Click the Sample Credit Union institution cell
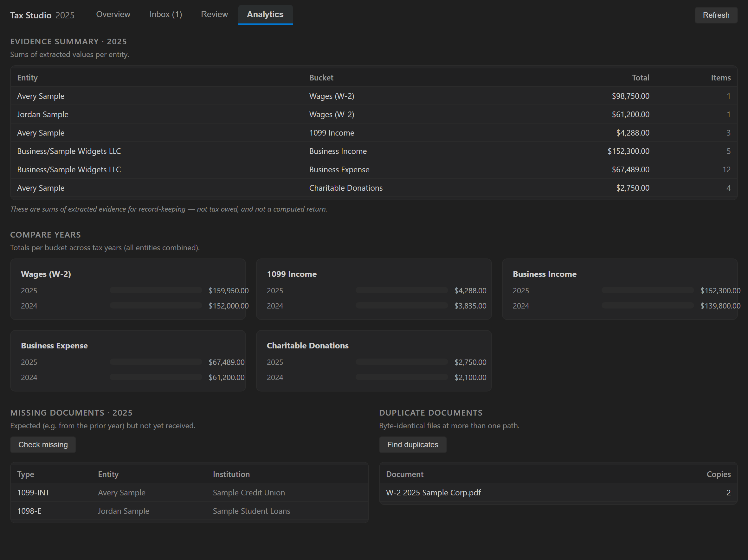Viewport: 748px width, 560px height. pos(249,493)
